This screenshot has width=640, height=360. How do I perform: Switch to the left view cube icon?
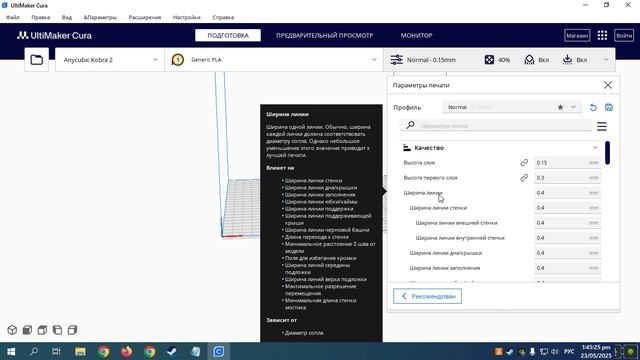[57, 330]
